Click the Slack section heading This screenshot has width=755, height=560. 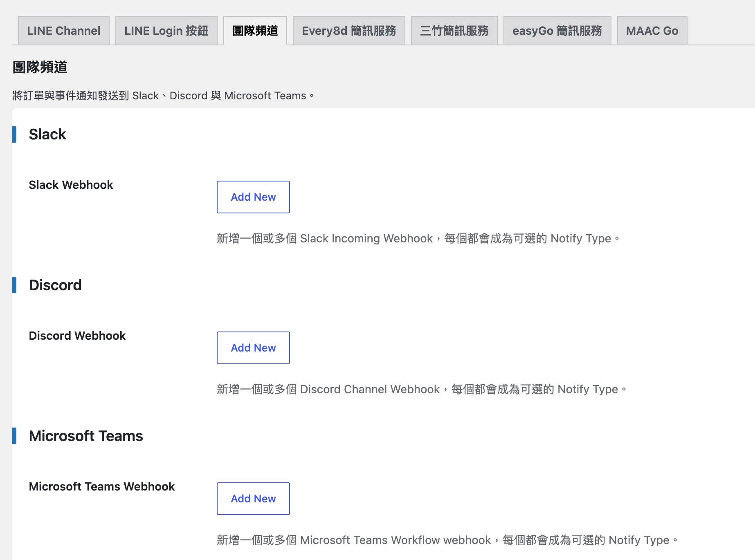click(47, 134)
